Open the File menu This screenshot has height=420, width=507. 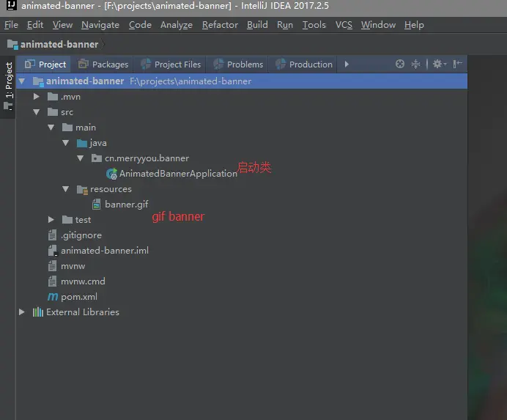[11, 25]
